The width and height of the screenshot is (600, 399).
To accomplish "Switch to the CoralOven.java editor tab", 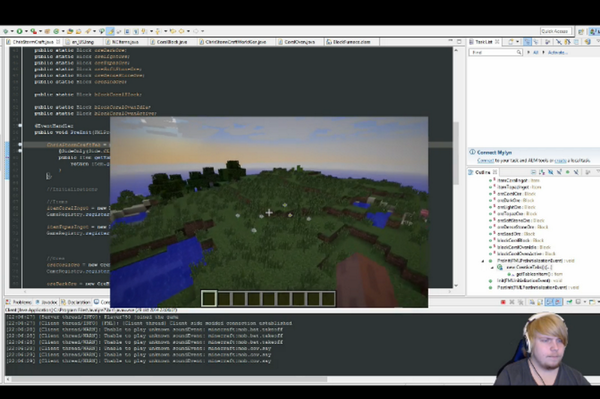I will tap(300, 42).
